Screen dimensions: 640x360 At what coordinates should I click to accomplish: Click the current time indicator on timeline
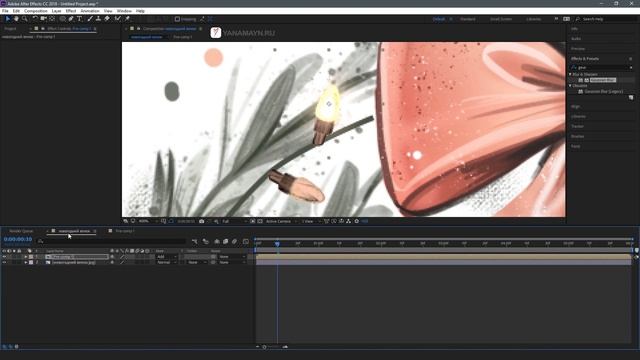tap(277, 244)
